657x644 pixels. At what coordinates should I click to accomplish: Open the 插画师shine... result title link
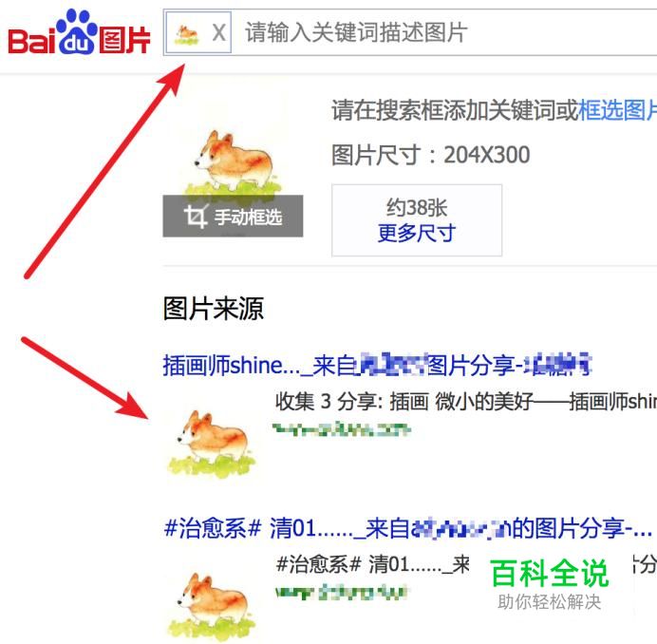(x=377, y=365)
